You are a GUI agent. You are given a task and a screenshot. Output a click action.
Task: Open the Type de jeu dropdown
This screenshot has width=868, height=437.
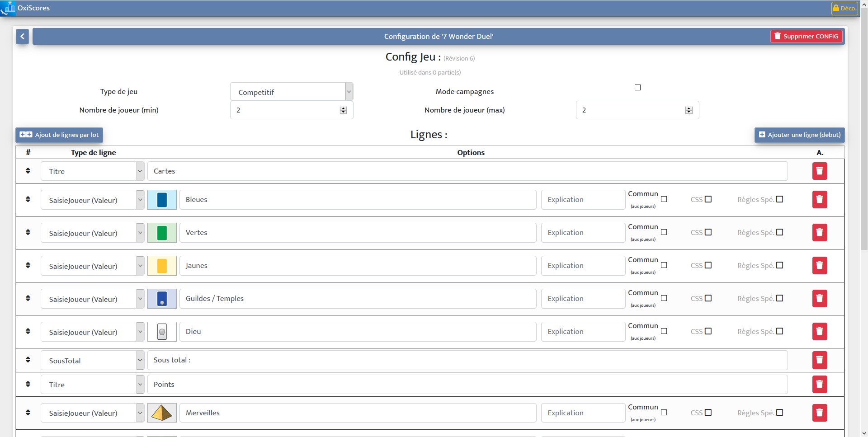point(292,92)
